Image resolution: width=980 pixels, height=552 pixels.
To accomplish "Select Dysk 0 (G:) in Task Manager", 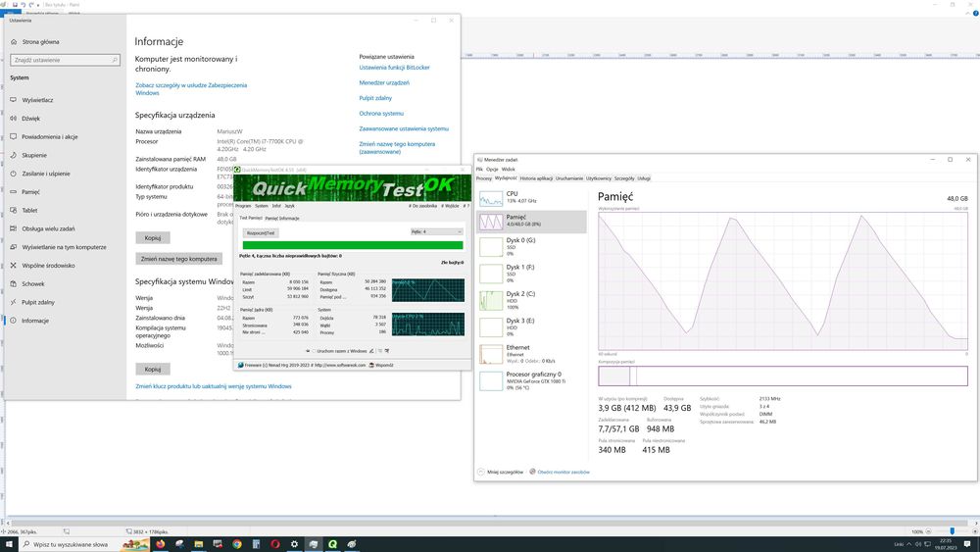I will point(531,246).
